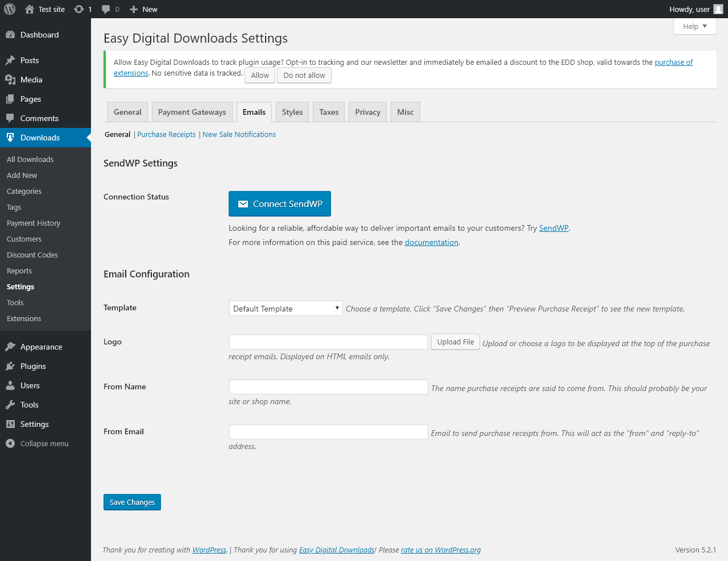Open the Privacy tab
The image size is (728, 561).
(367, 112)
